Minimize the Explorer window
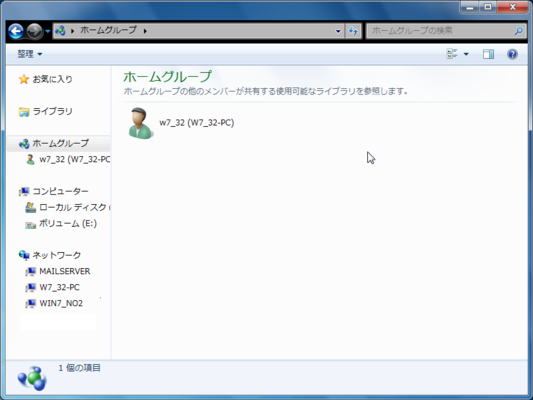 click(x=471, y=7)
